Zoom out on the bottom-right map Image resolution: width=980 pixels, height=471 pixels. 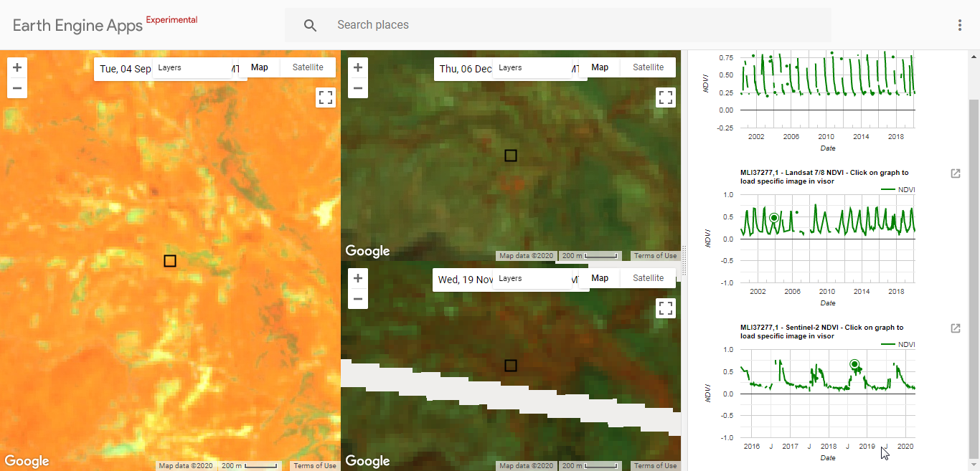point(358,299)
